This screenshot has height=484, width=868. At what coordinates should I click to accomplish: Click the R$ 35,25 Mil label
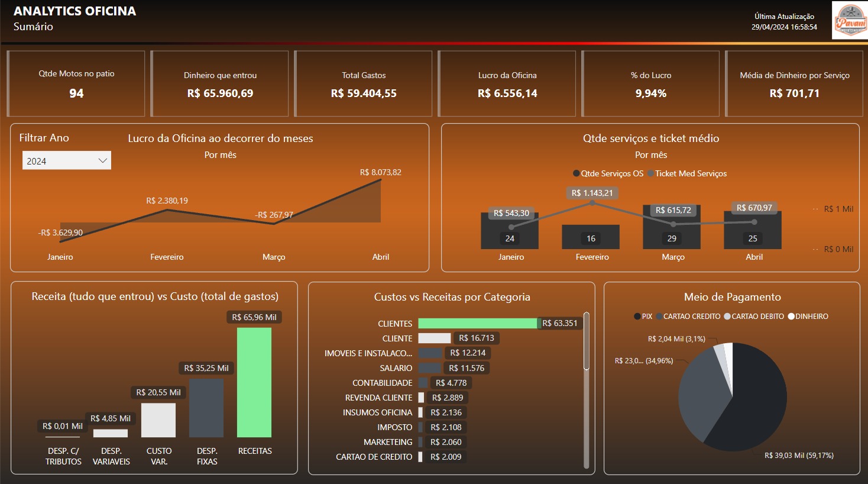pyautogui.click(x=206, y=368)
